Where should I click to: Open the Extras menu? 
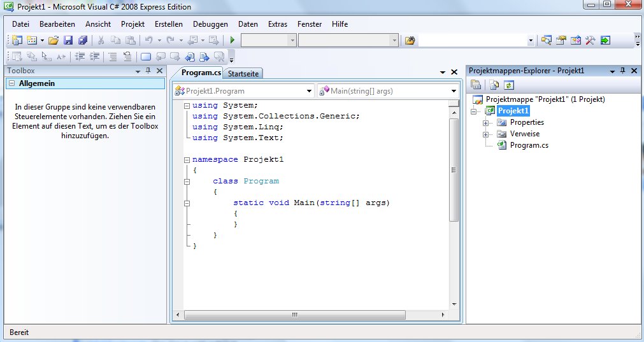click(x=278, y=24)
